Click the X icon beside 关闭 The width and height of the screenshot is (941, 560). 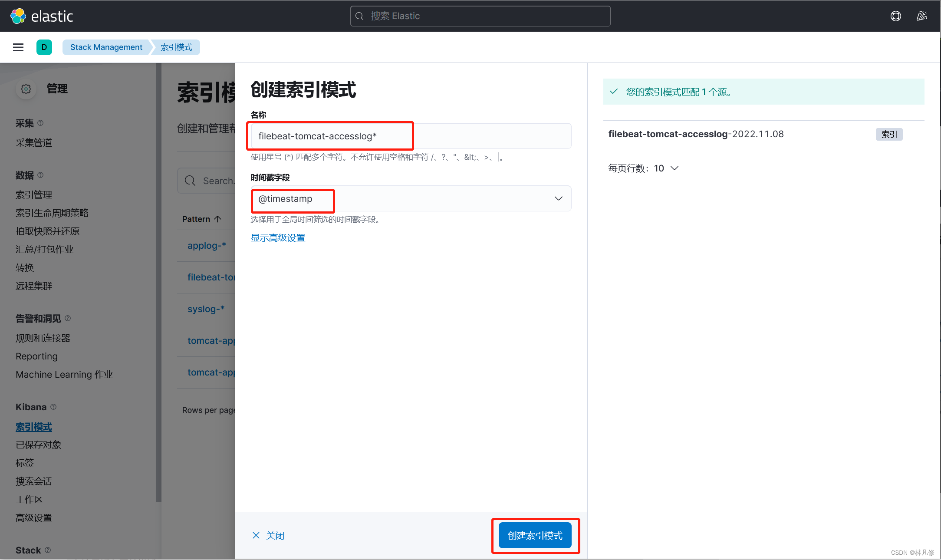(256, 535)
